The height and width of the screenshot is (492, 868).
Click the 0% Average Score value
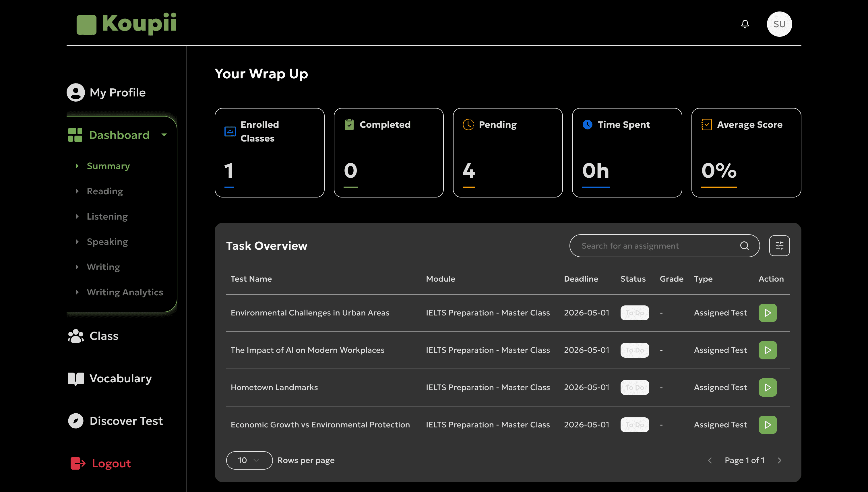coord(719,171)
